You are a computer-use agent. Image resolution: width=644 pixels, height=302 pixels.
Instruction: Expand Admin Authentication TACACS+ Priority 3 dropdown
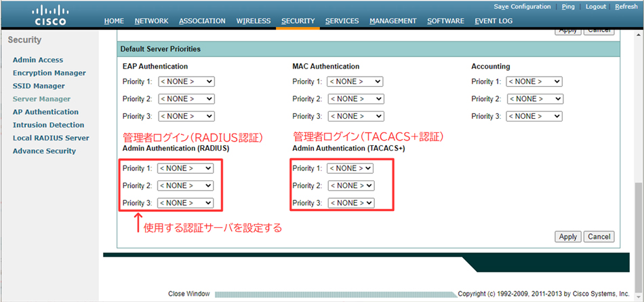(350, 203)
